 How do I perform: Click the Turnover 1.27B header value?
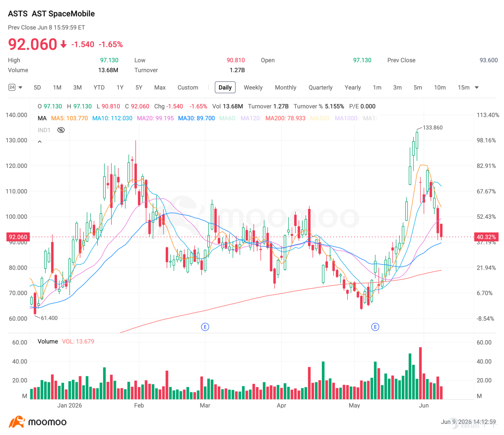pos(237,70)
